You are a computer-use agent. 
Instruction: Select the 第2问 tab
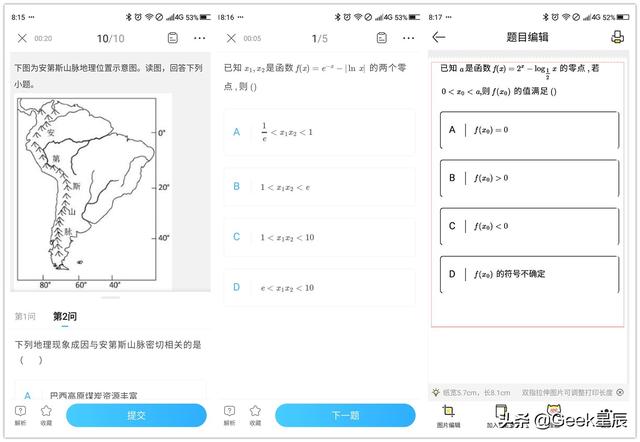[x=65, y=316]
